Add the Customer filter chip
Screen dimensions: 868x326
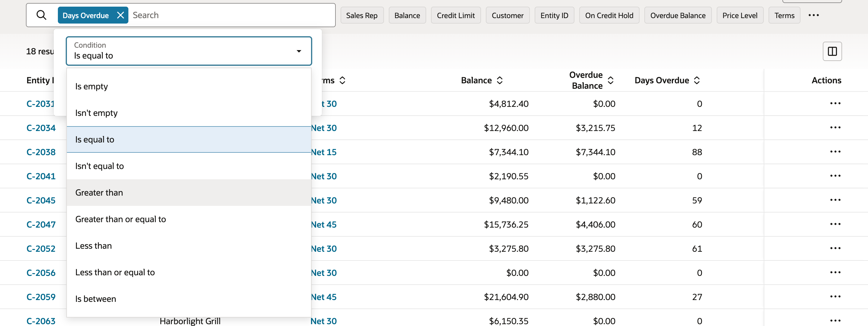[508, 15]
